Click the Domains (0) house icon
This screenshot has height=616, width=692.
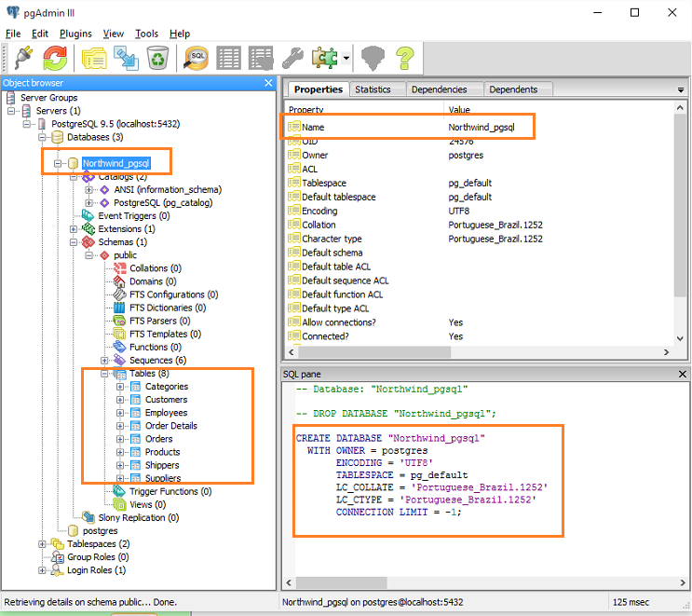[x=119, y=281]
